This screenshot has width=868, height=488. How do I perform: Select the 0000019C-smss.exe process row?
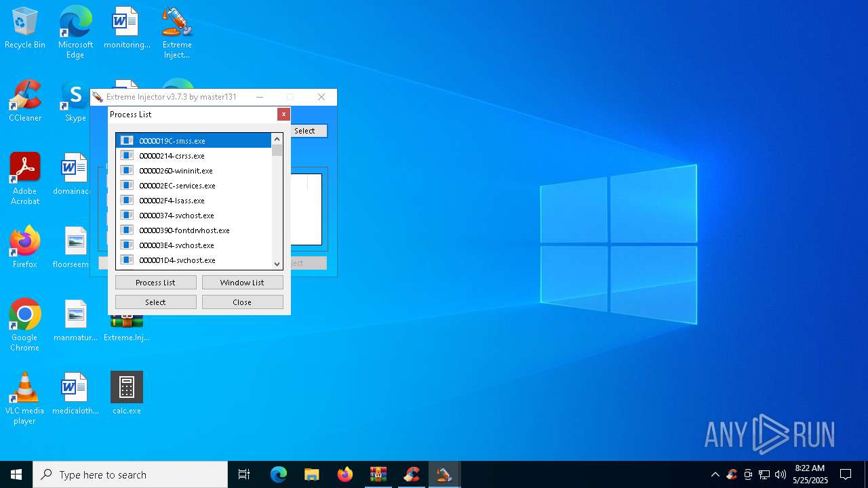click(x=194, y=141)
